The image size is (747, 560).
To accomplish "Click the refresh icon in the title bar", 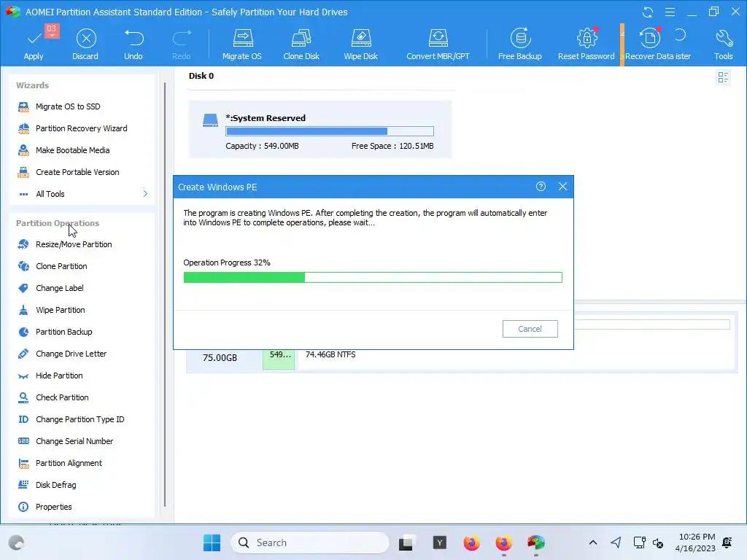I will (x=648, y=12).
